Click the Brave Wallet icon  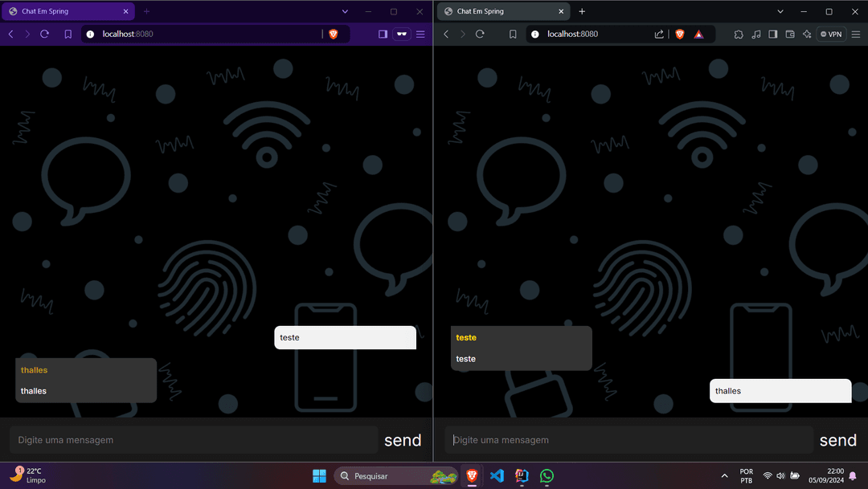789,35
